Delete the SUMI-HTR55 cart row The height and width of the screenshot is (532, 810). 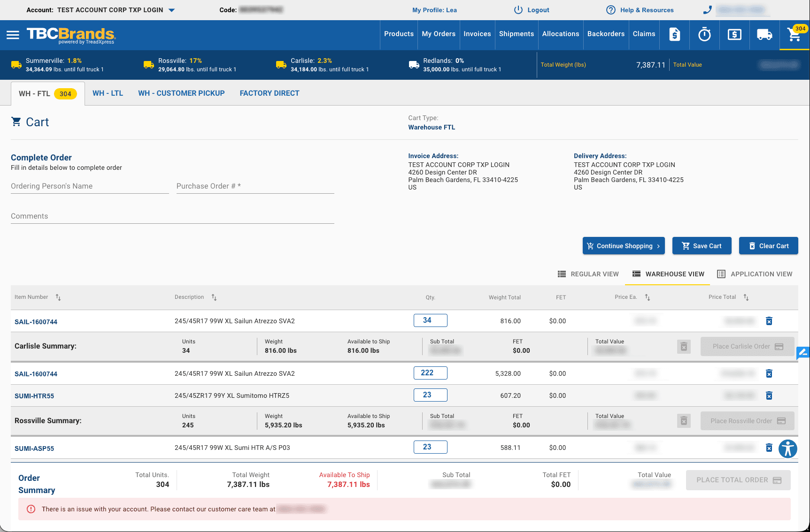pos(769,395)
